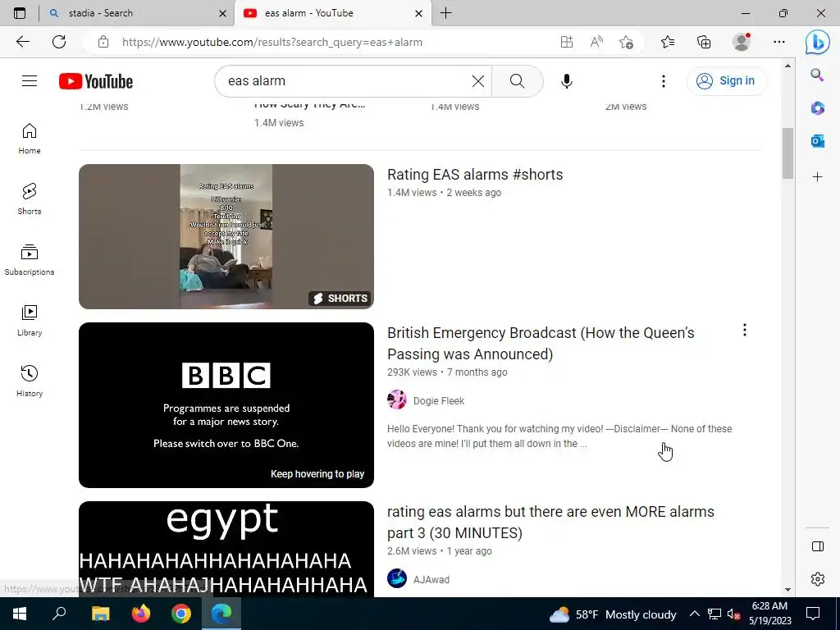Launch File Explorer from the taskbar

[x=100, y=614]
